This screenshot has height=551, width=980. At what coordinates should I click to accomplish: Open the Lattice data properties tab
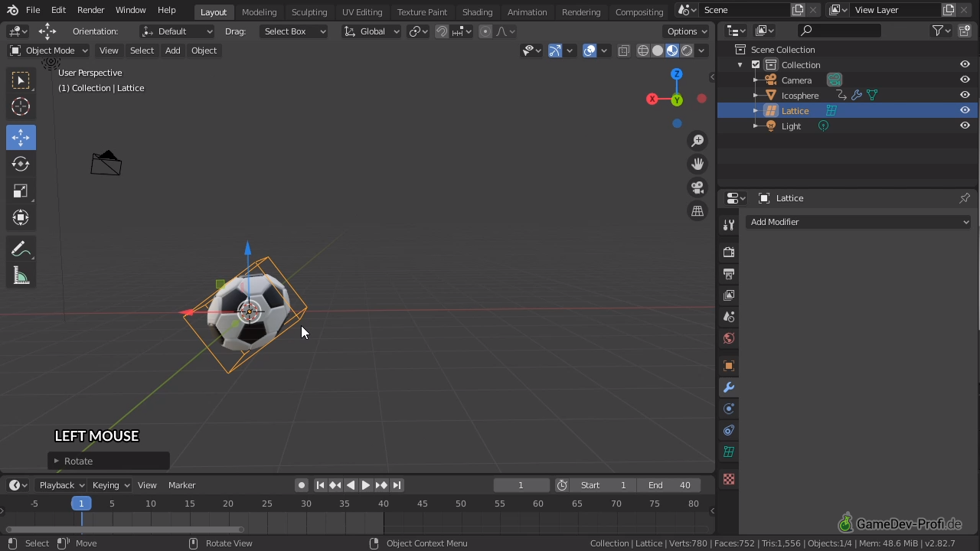(x=729, y=452)
